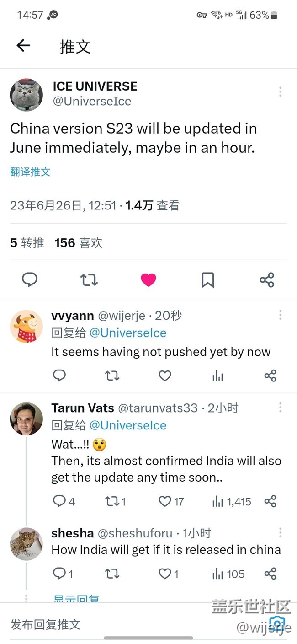Retweet the ICE UNIVERSE tweet
The height and width of the screenshot is (644, 297).
[x=89, y=279]
